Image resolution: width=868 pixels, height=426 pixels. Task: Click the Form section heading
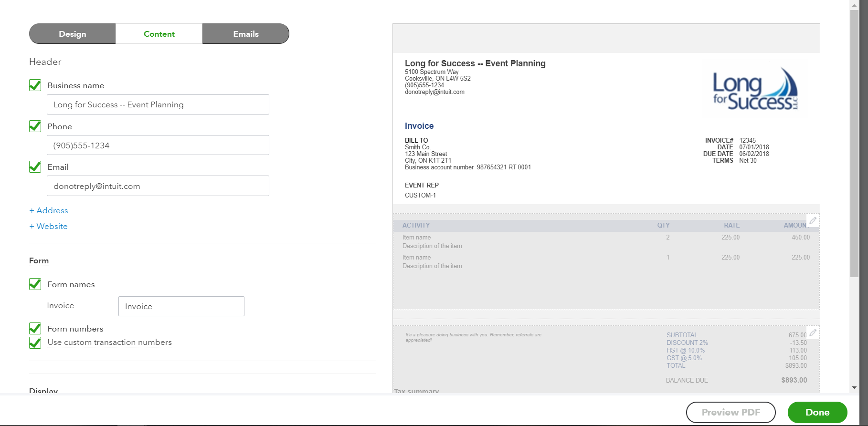39,260
